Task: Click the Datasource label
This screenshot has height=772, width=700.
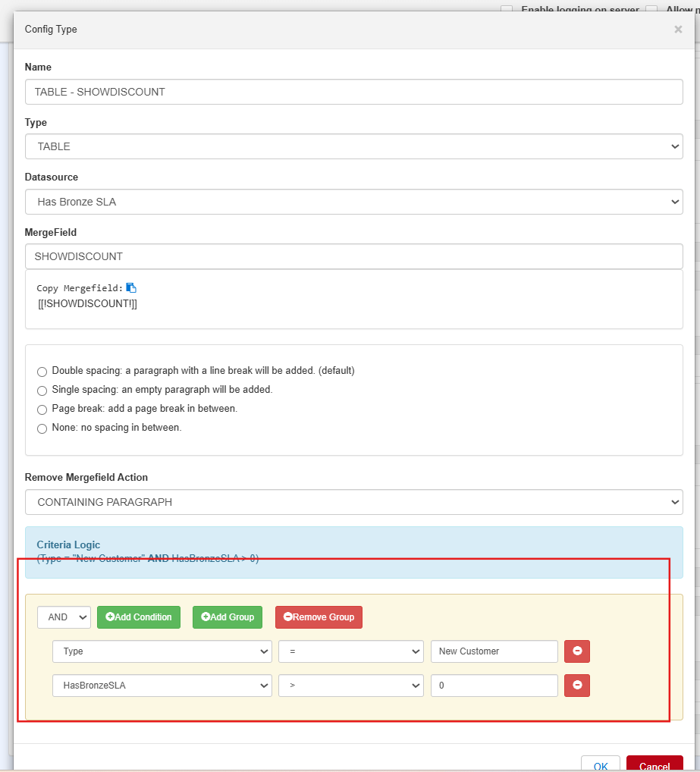Action: click(52, 177)
